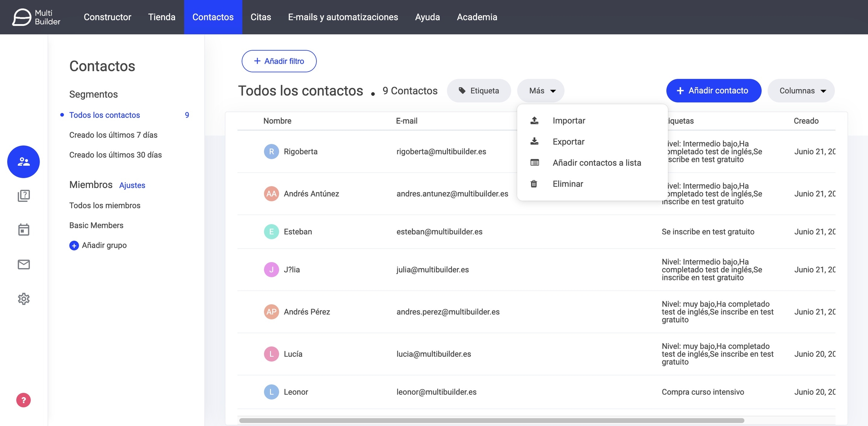Open the Etiqueta tag selector

click(x=479, y=91)
